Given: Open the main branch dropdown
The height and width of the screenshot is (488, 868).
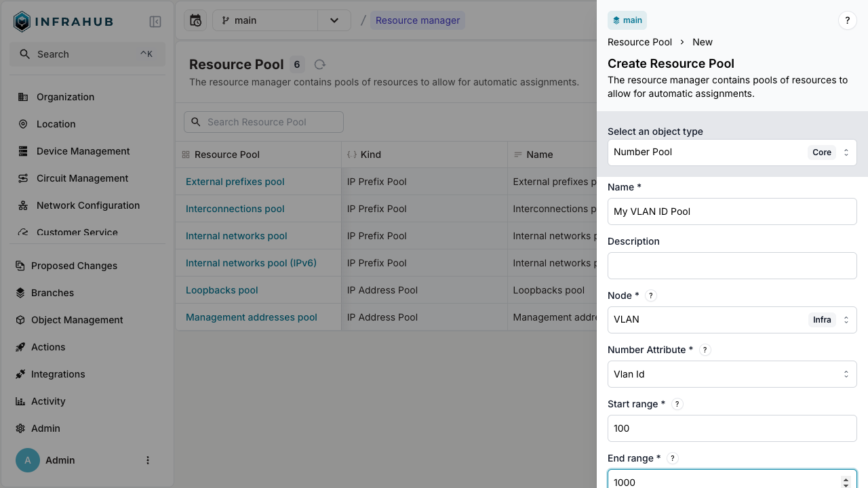Looking at the screenshot, I should click(334, 20).
